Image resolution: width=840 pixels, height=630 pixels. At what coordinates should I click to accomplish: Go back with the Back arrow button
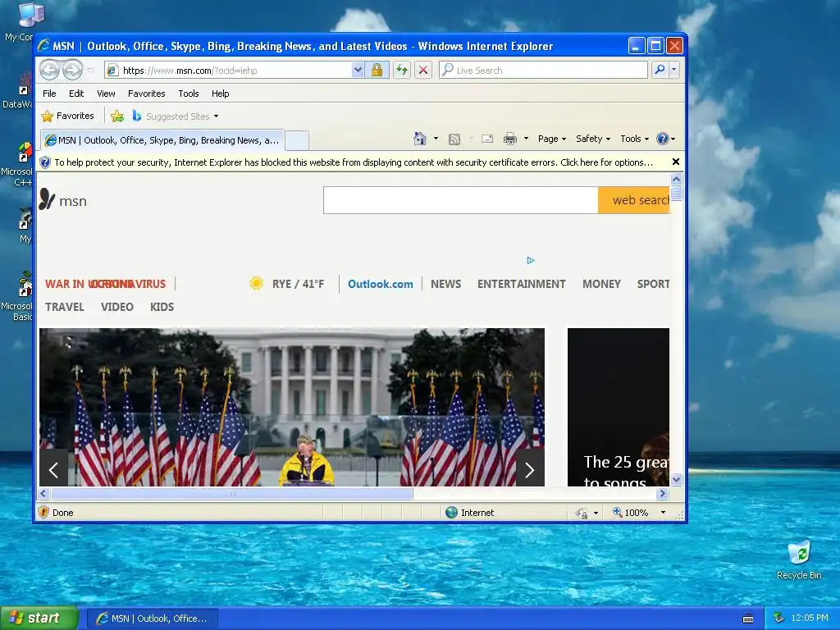pos(50,70)
